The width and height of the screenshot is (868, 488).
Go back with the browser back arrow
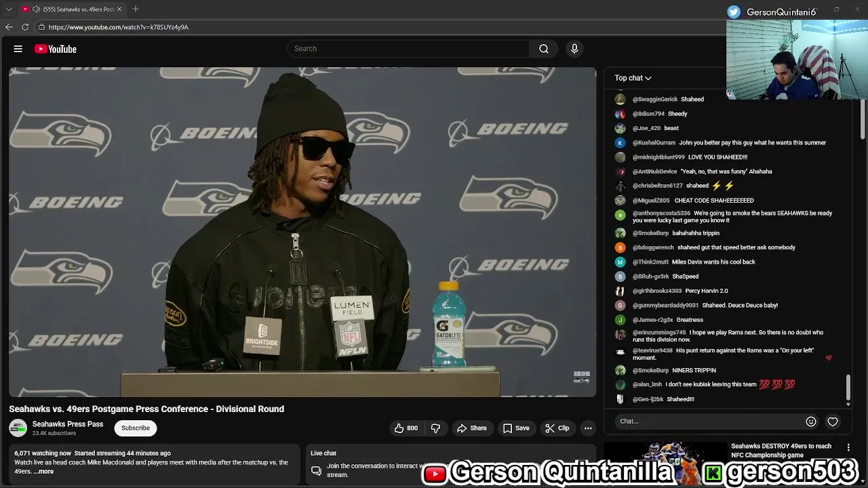[9, 27]
